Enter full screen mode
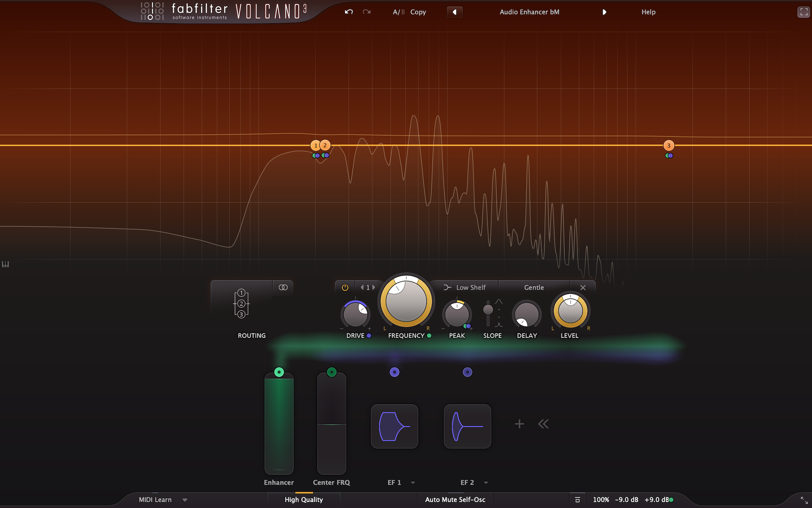 (803, 12)
